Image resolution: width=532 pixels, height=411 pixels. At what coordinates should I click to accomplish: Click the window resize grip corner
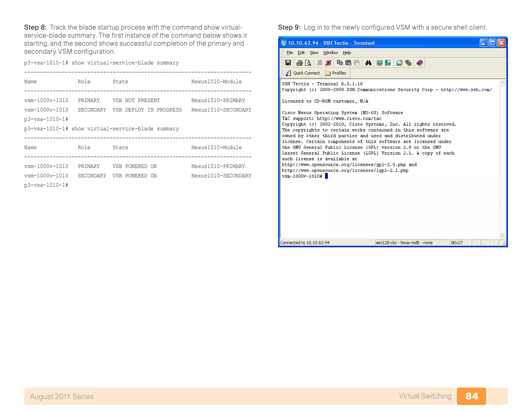click(503, 243)
